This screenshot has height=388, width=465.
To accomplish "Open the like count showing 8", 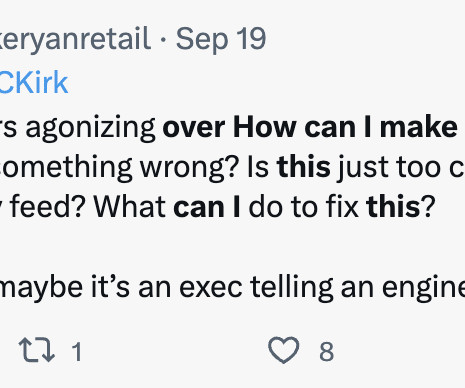I will (x=326, y=351).
